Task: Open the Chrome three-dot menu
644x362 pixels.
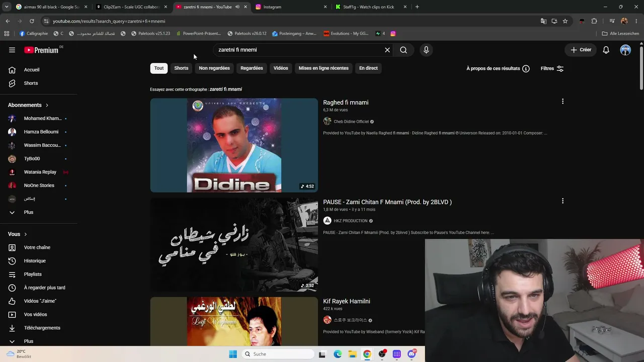Action: 636,21
